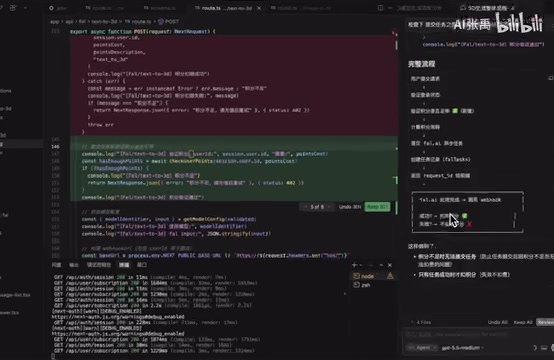Viewport: 554px width, 360px height.
Task: Open new terminal dropdown arrow
Action: tap(361, 265)
